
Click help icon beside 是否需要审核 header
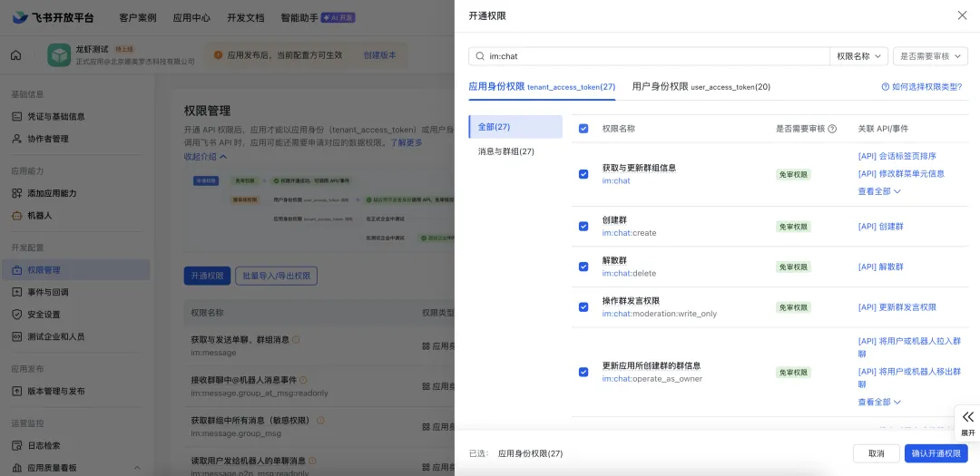tap(832, 129)
